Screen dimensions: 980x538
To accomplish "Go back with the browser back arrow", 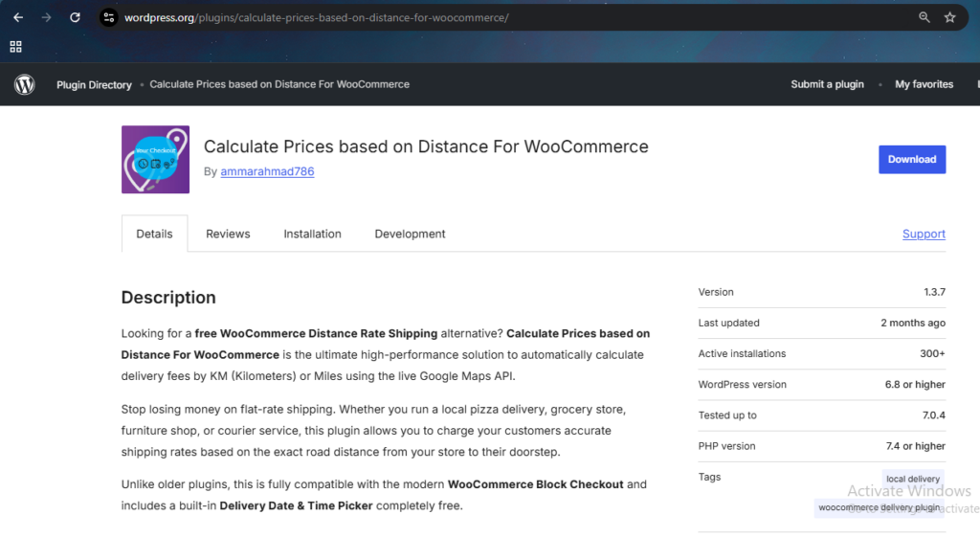I will pos(18,17).
